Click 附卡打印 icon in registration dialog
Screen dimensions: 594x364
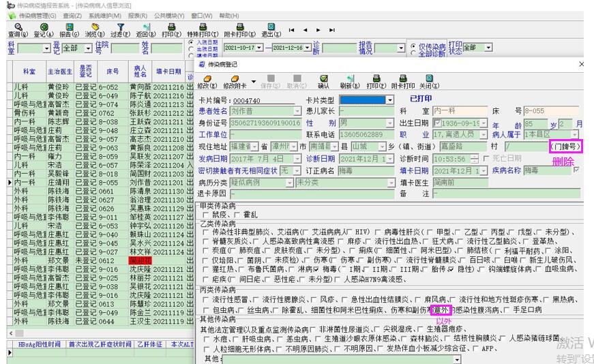click(403, 78)
